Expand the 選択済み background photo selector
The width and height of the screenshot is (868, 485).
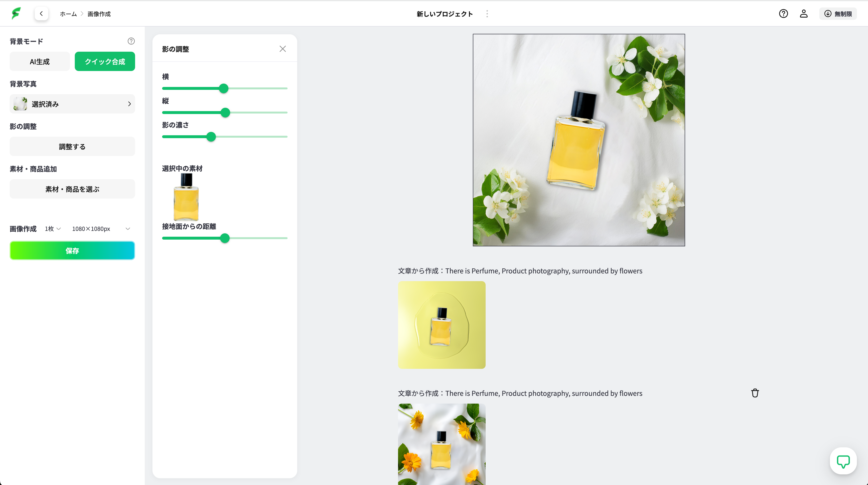pyautogui.click(x=72, y=104)
